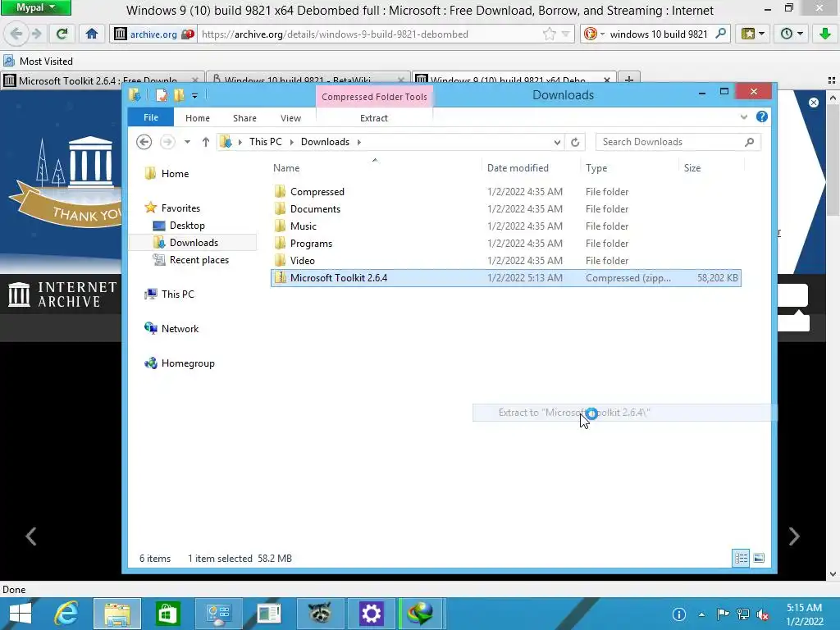Click the browser URL address field

[370, 34]
